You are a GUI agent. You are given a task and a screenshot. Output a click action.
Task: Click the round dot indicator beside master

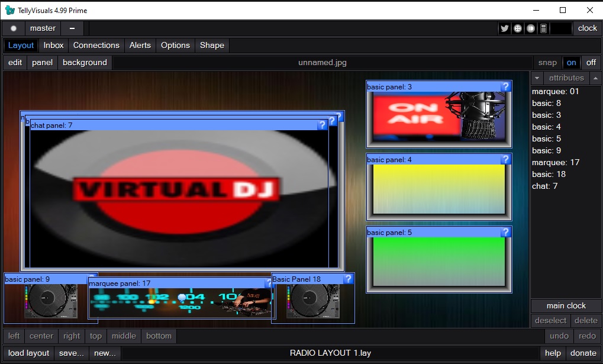(14, 28)
